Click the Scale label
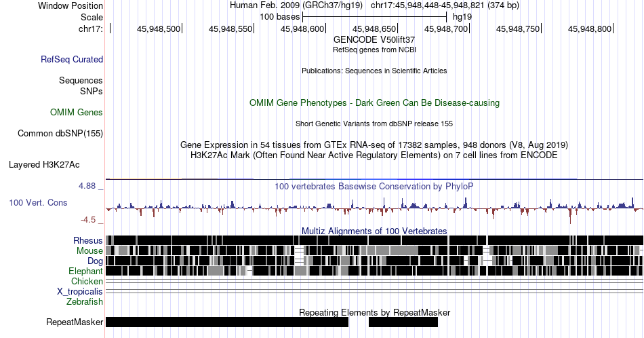 92,17
